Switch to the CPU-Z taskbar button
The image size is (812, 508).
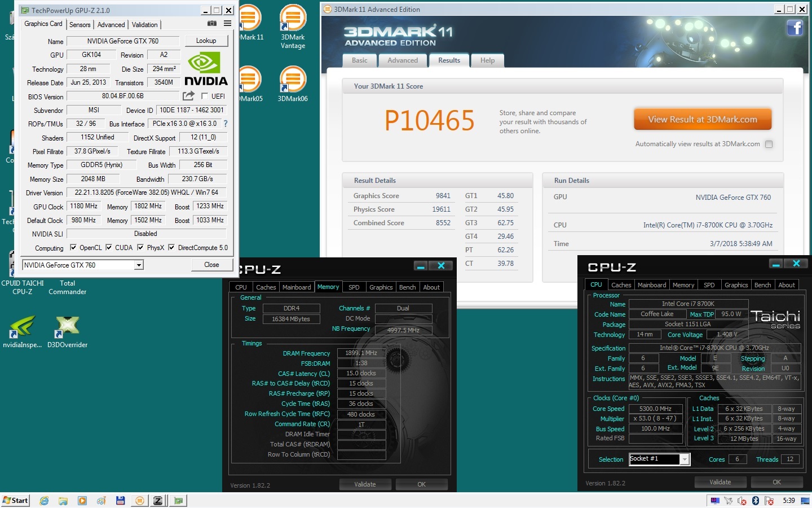point(158,501)
